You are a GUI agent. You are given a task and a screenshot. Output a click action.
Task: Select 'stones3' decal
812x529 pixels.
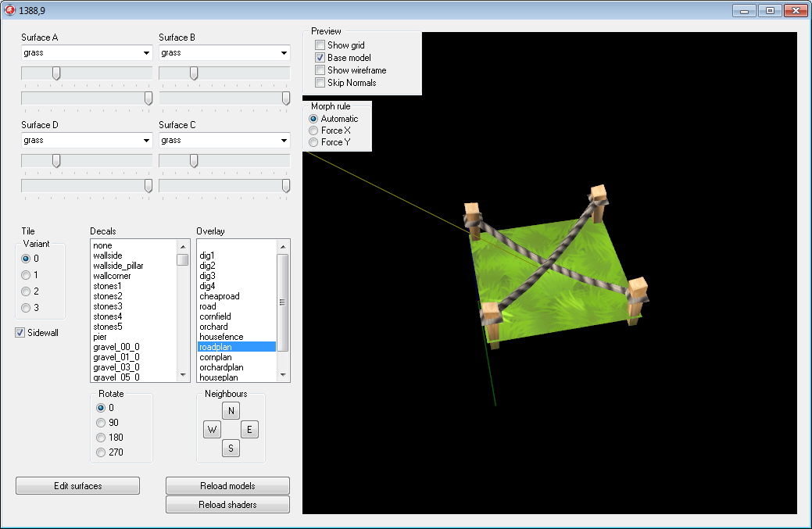pos(134,306)
